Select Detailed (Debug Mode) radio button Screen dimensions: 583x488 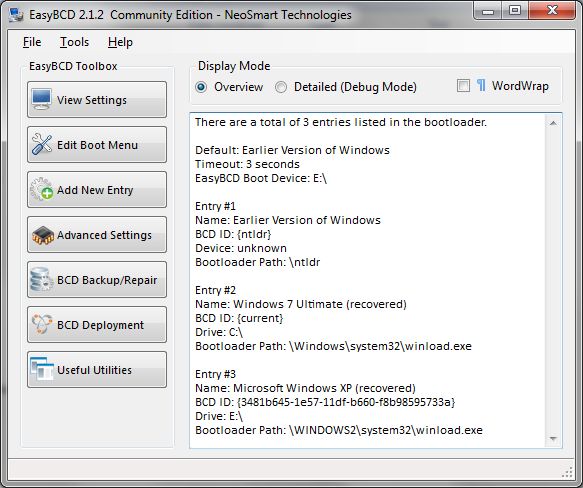click(x=281, y=87)
